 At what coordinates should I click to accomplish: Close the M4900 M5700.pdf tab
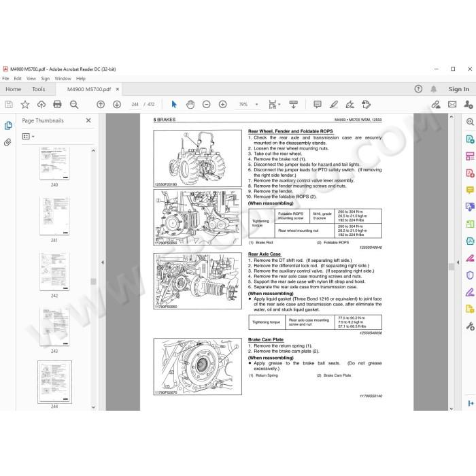(x=118, y=89)
